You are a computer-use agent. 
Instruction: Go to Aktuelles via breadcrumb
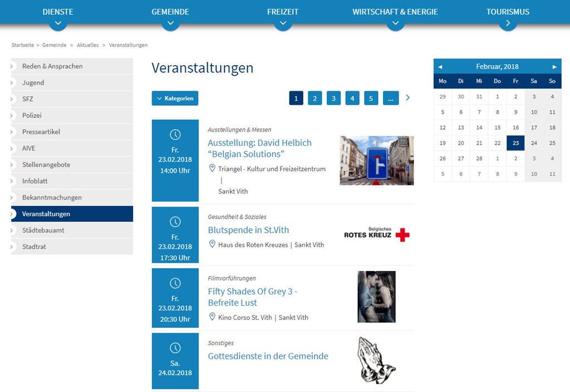pos(87,45)
